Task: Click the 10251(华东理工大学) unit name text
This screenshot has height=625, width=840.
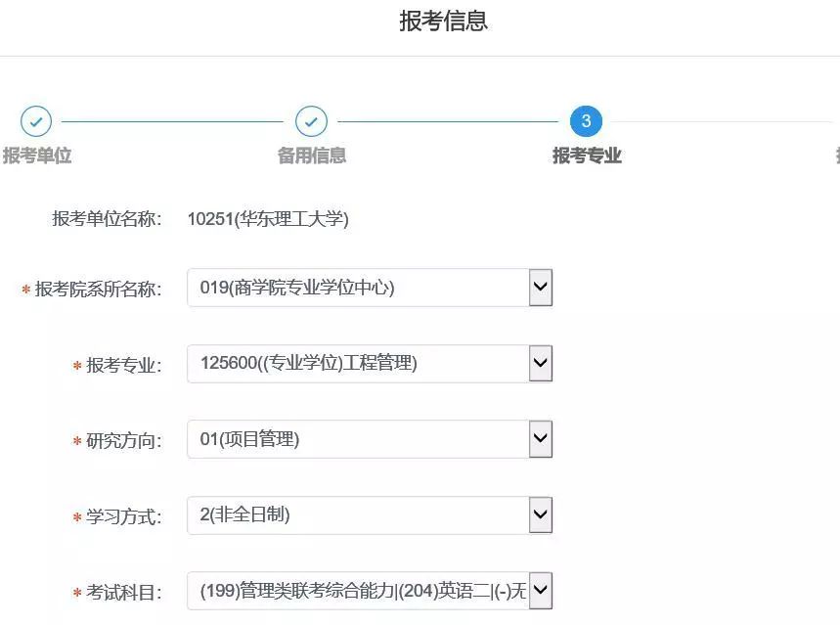Action: click(x=268, y=219)
